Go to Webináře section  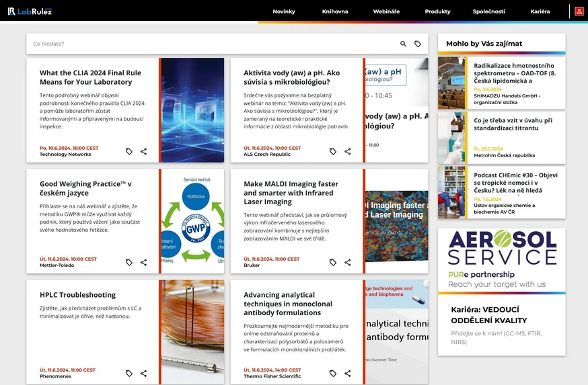click(386, 11)
